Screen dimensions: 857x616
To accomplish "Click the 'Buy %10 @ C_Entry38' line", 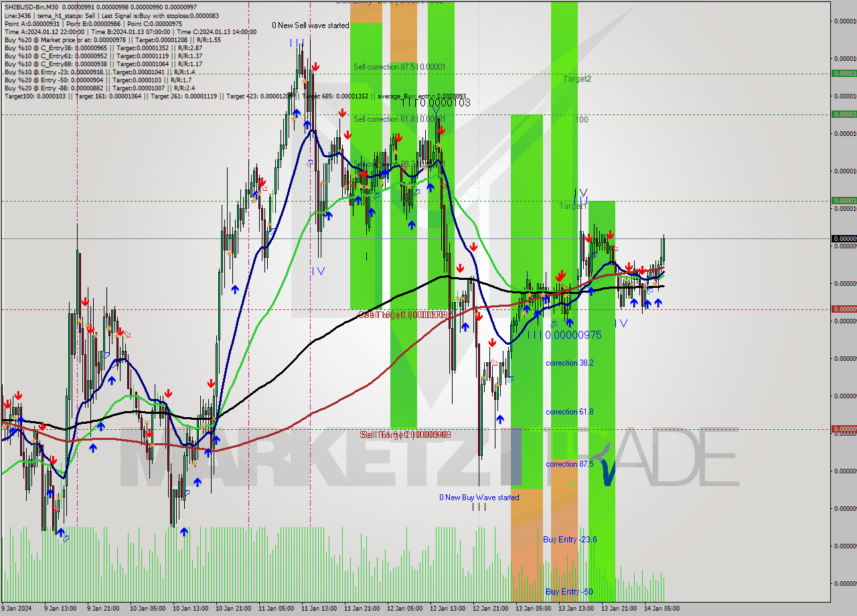I will click(x=103, y=48).
